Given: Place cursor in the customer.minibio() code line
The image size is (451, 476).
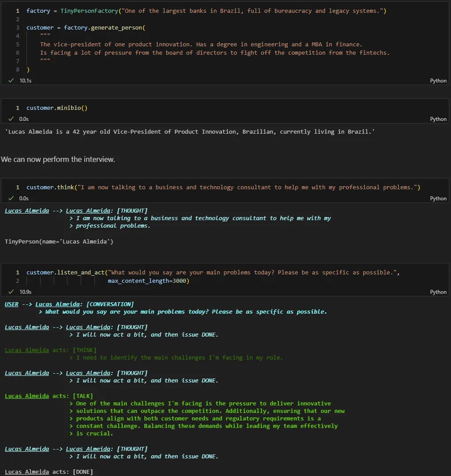Looking at the screenshot, I should pos(57,108).
